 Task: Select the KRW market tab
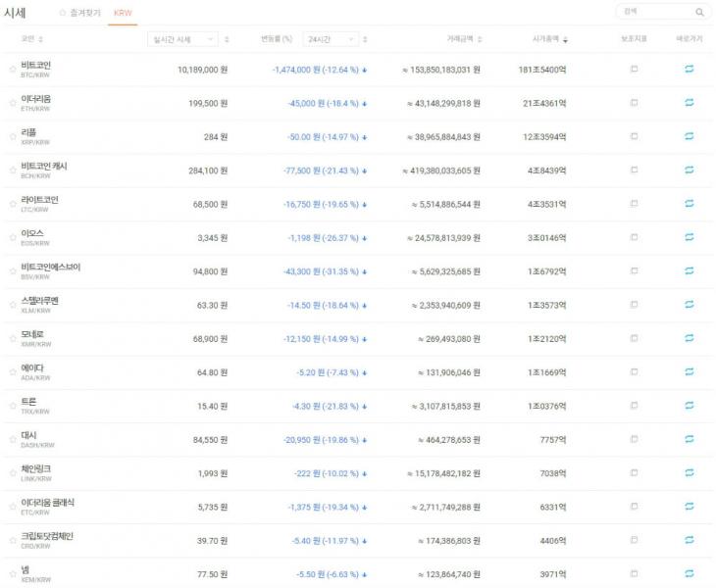[123, 13]
